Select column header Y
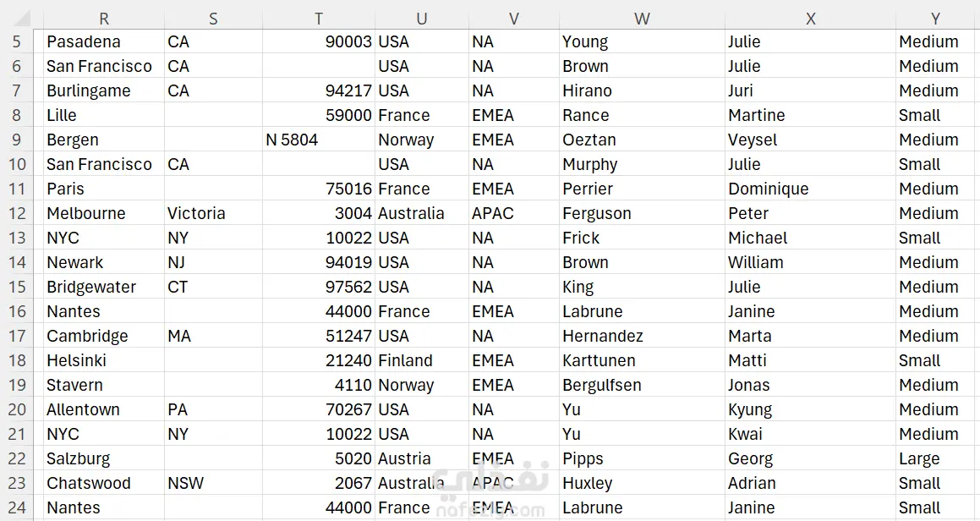 pyautogui.click(x=936, y=19)
